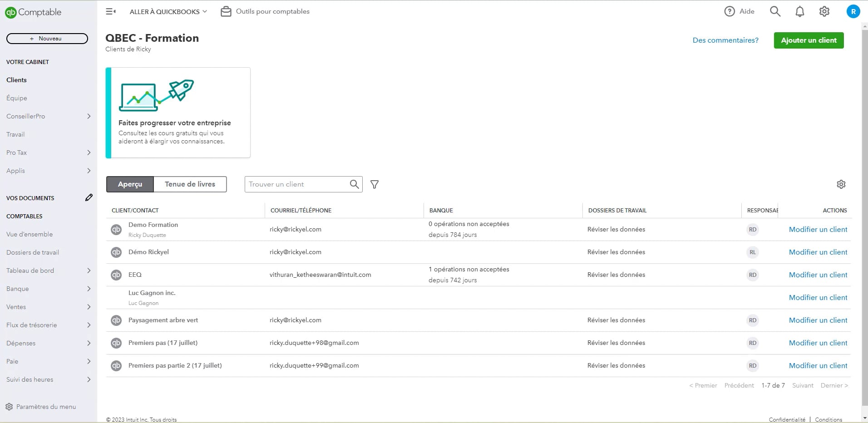Switch to the Aperçu tab
The image size is (868, 423).
[x=130, y=184]
